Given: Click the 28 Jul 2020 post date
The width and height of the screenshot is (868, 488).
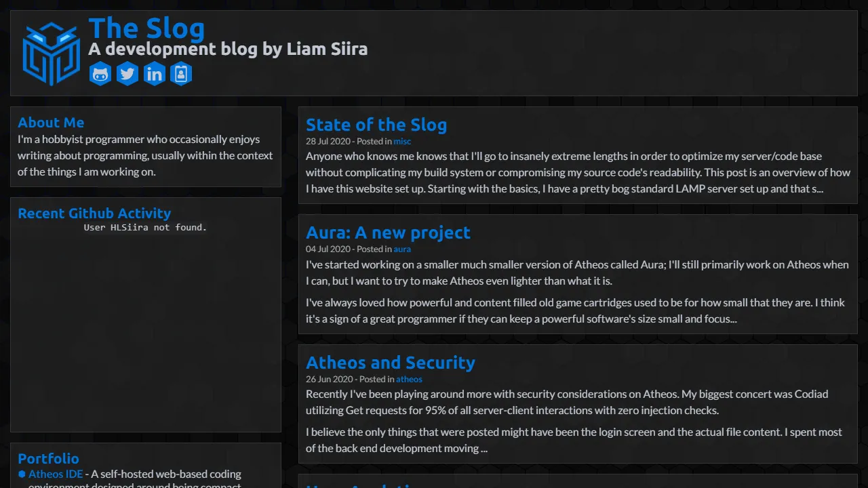Looking at the screenshot, I should click(x=329, y=141).
